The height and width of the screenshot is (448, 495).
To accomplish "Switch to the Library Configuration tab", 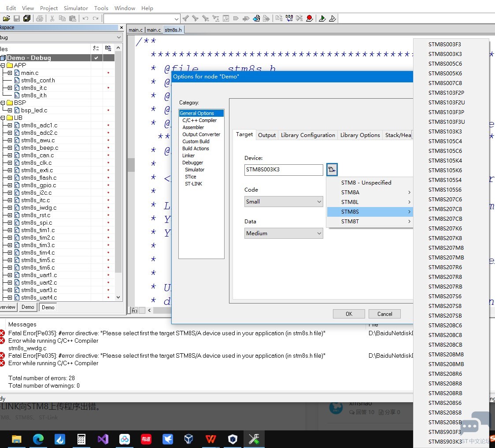I will 308,135.
